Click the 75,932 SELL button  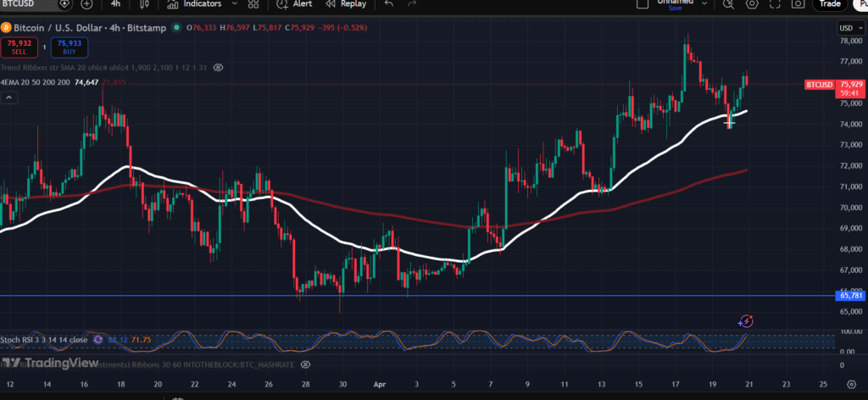coord(18,46)
